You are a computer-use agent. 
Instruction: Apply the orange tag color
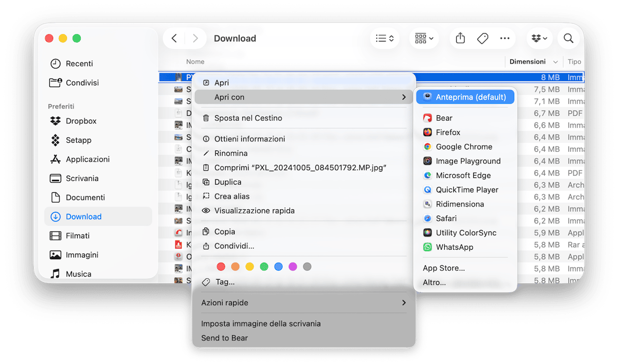point(235,267)
